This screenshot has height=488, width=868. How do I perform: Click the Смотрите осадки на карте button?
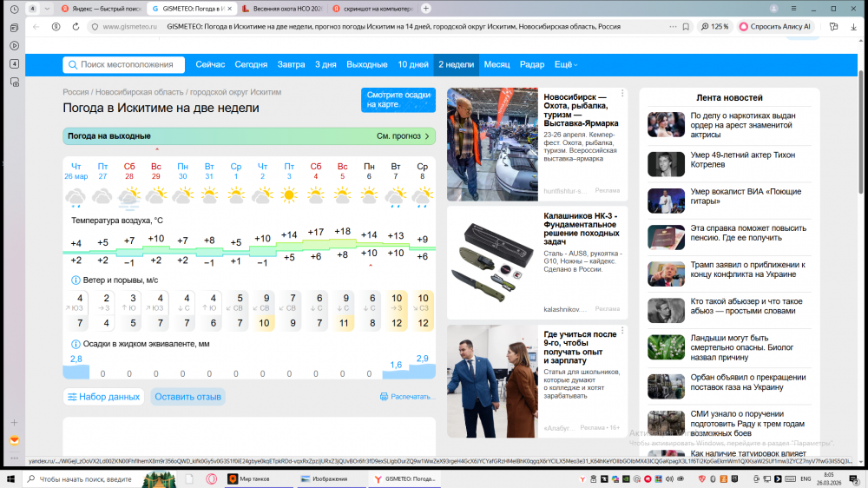click(x=398, y=100)
